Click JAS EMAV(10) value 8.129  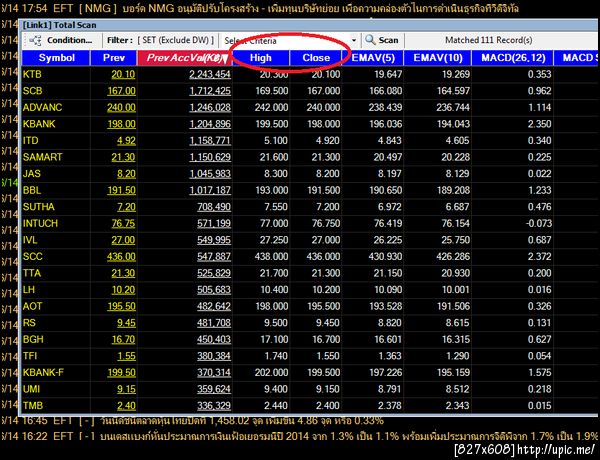pos(457,174)
